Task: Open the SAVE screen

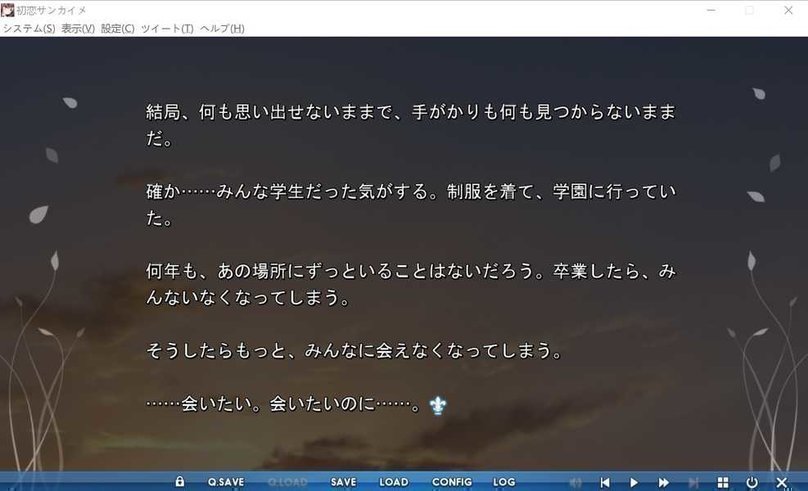Action: tap(343, 482)
